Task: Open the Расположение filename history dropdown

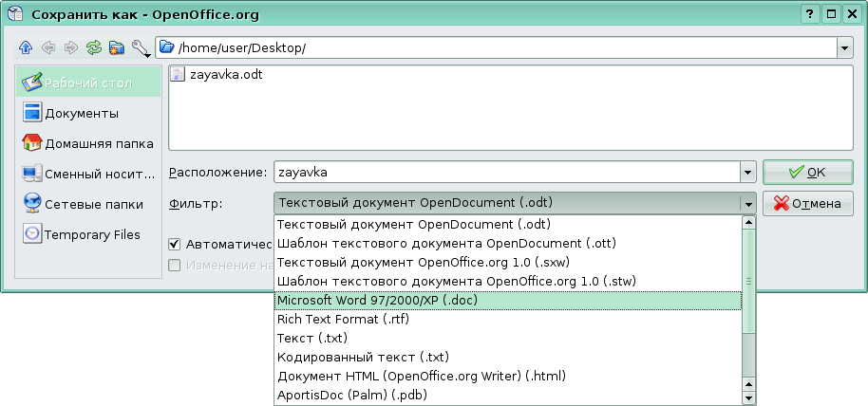Action: tap(748, 172)
